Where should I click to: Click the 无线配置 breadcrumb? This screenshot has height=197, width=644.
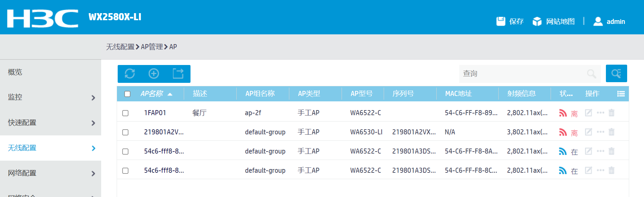[x=120, y=47]
